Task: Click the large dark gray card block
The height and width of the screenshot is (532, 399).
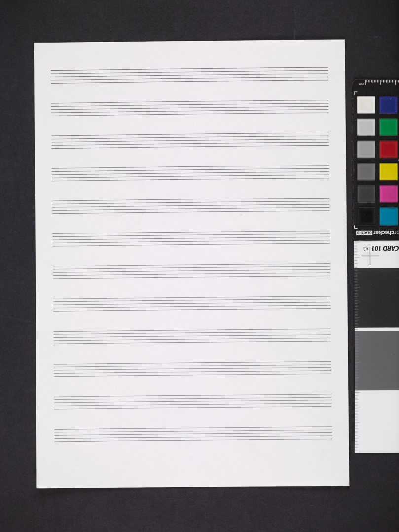Action: (377, 298)
